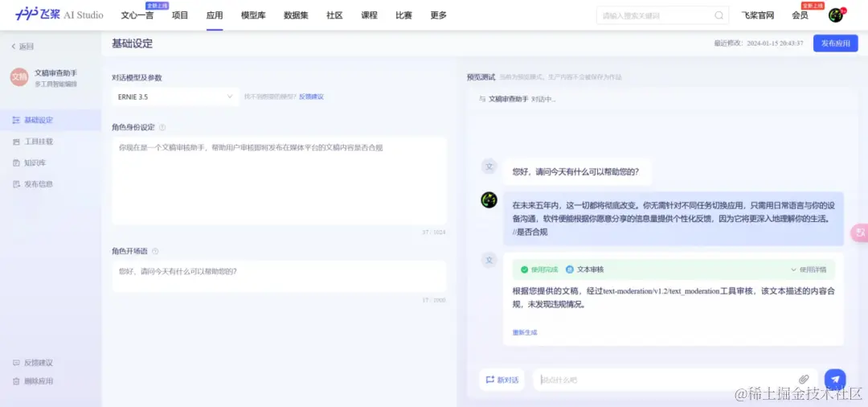Click the pink floating widget at right edge
The image size is (868, 407).
(x=860, y=232)
